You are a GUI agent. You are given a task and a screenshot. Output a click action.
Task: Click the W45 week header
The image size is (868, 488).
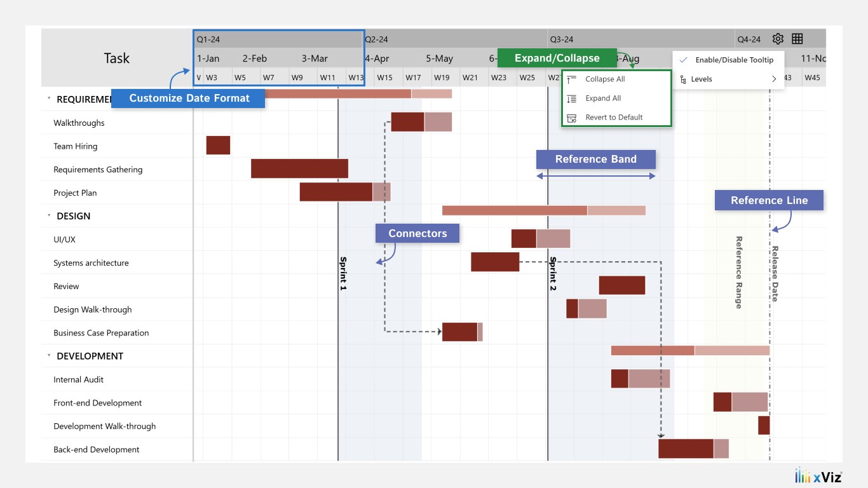pos(812,78)
